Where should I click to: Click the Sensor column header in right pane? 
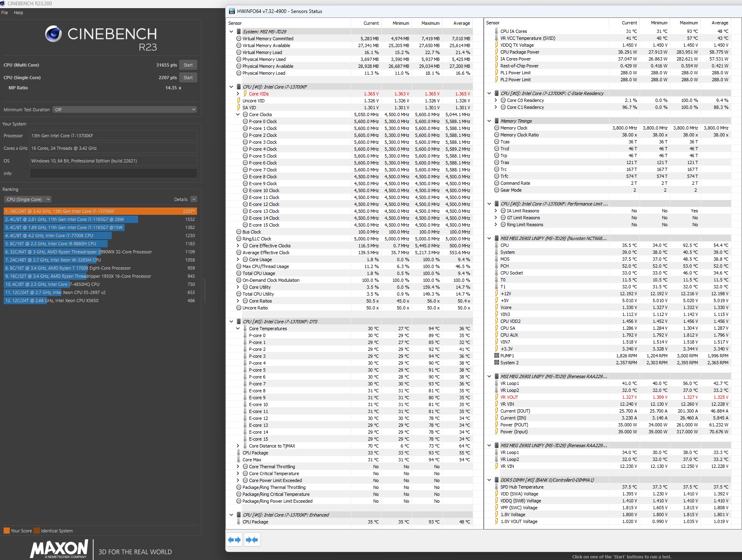click(493, 23)
